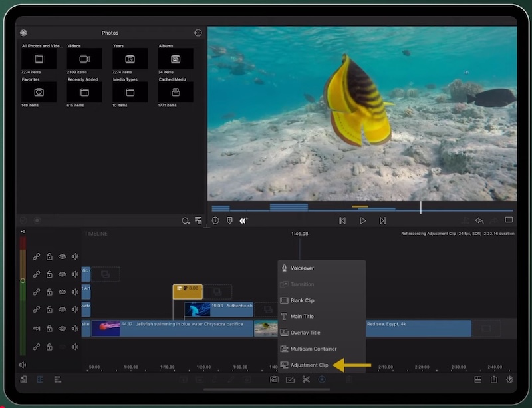Open the Videos folder
This screenshot has width=532, height=408.
[84, 59]
